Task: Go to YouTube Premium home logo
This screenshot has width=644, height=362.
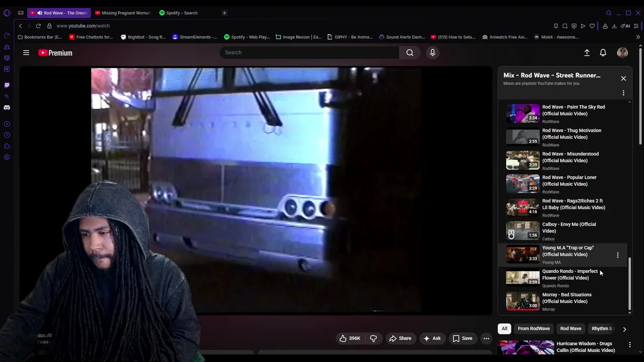Action: click(55, 53)
